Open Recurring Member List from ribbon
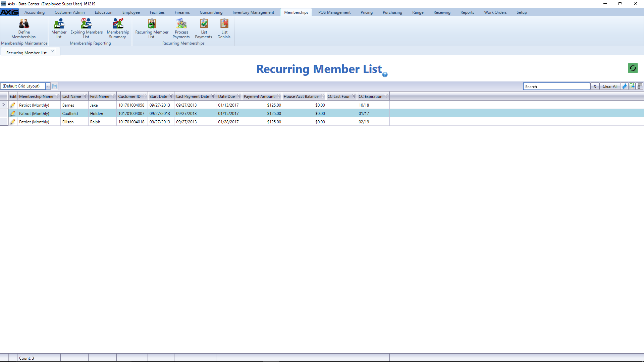Viewport: 644px width, 362px height. (x=152, y=29)
